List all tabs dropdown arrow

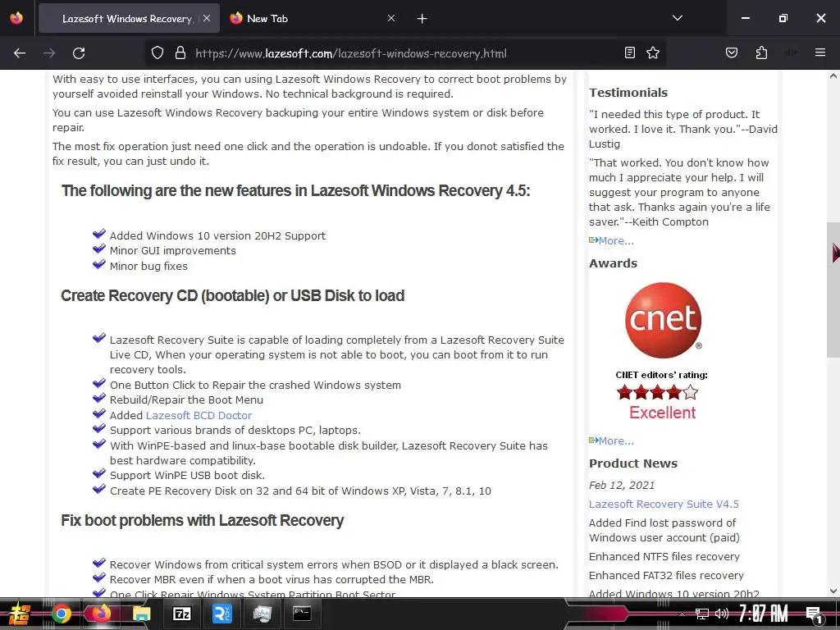click(x=677, y=18)
